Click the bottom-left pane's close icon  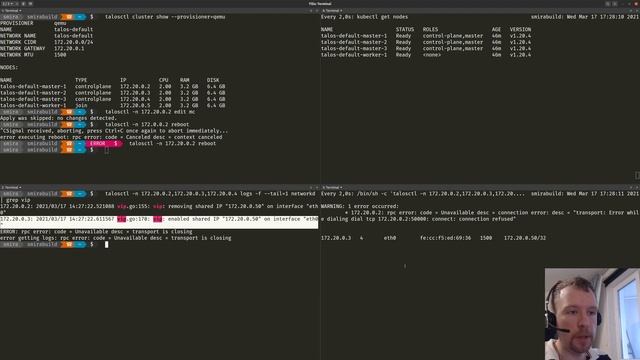tap(317, 187)
